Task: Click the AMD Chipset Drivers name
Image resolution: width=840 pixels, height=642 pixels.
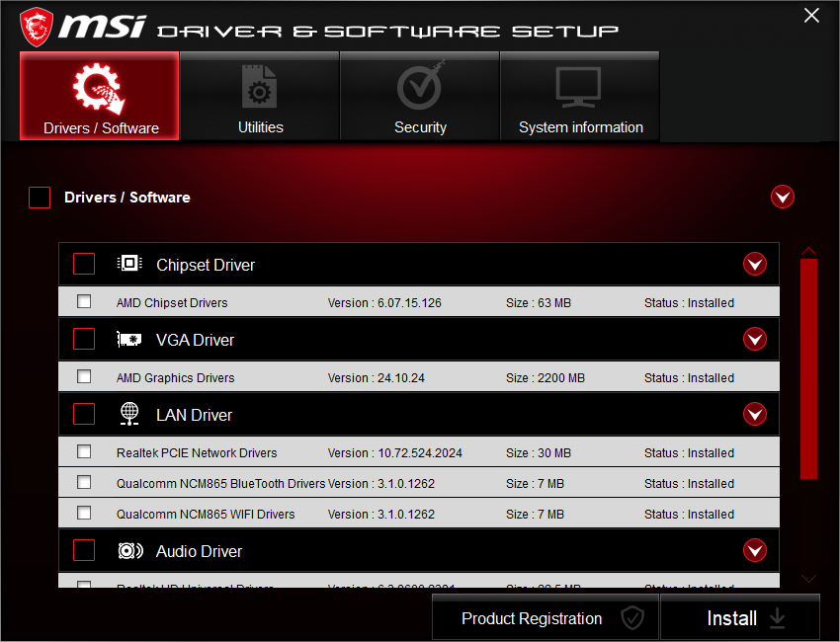Action: [172, 303]
